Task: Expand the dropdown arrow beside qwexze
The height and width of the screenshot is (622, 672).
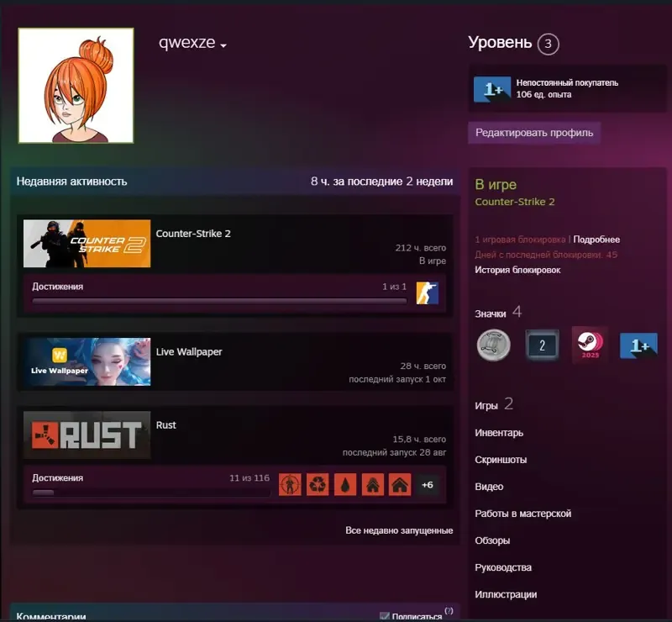Action: pyautogui.click(x=223, y=45)
